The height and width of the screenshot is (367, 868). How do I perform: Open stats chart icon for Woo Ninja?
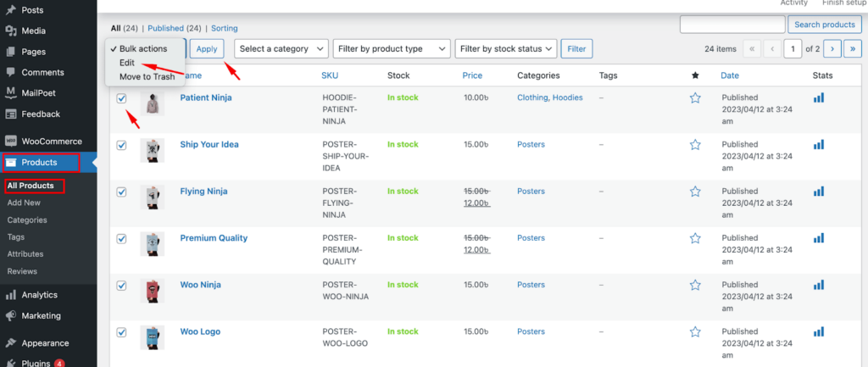[819, 285]
